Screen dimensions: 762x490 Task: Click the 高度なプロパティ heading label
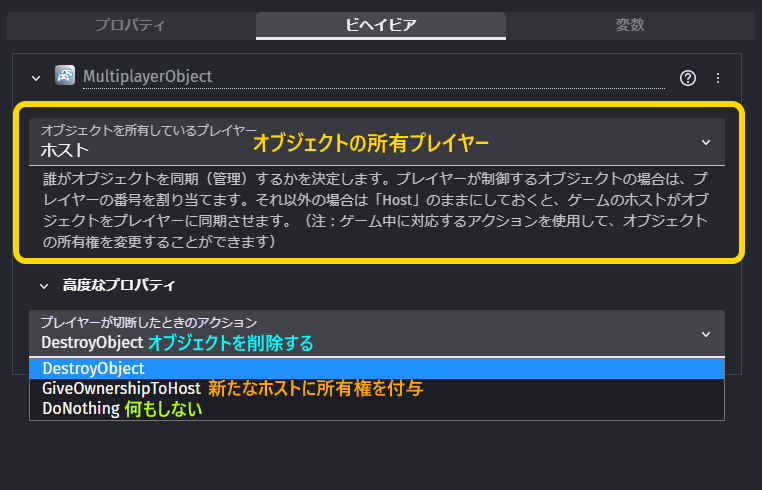(119, 285)
